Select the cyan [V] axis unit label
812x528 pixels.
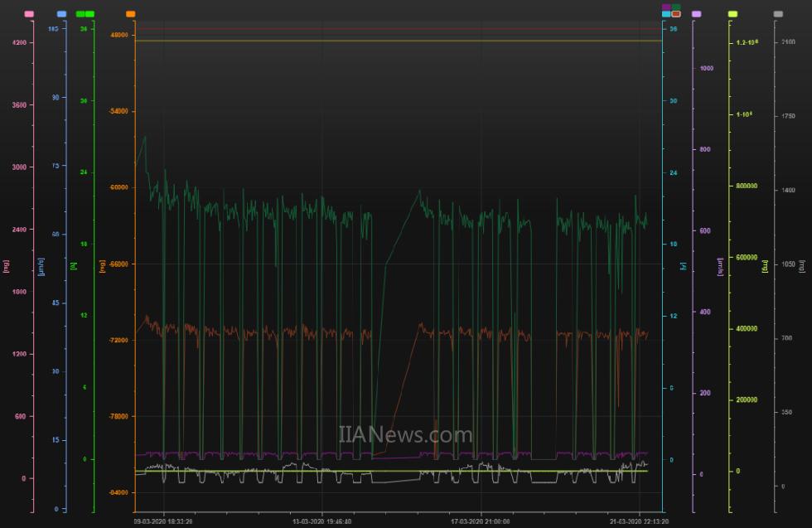click(x=684, y=266)
